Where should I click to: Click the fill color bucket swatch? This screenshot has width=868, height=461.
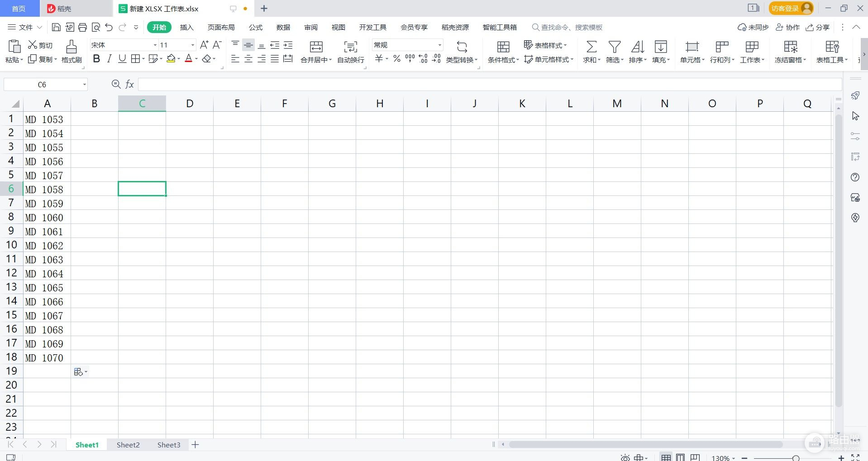click(x=171, y=58)
